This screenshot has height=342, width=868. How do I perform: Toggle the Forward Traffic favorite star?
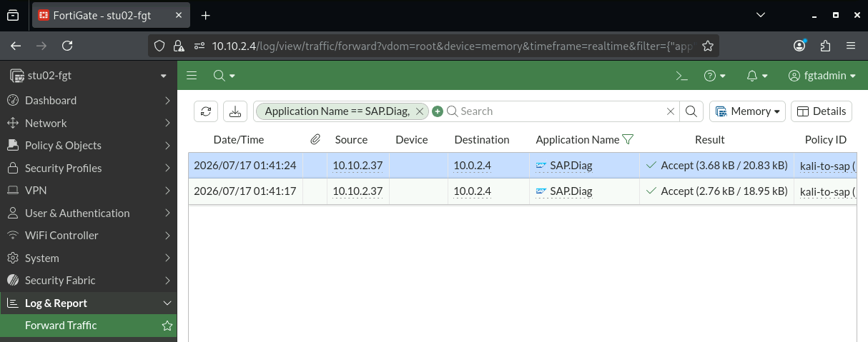tap(167, 326)
